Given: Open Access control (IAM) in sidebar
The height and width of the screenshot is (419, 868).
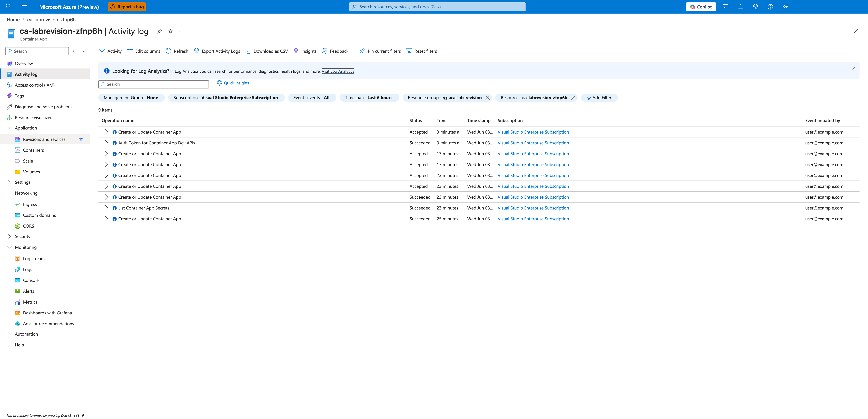Looking at the screenshot, I should pyautogui.click(x=34, y=85).
